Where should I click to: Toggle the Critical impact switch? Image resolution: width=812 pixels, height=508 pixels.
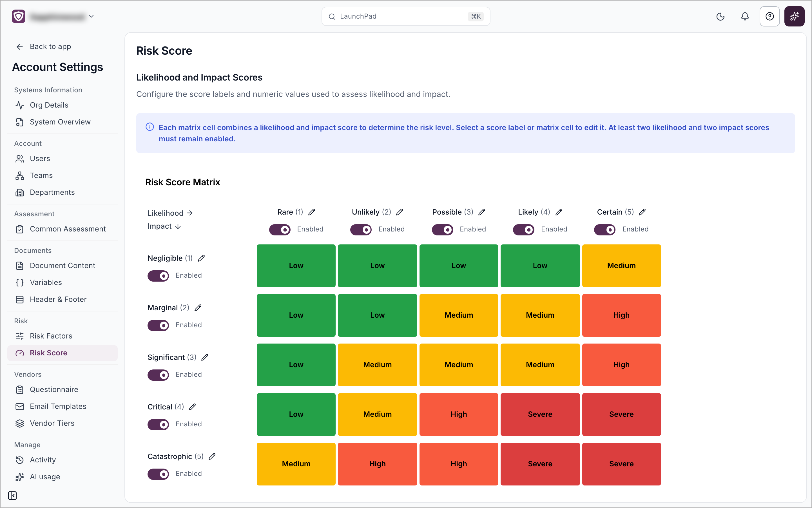(158, 425)
